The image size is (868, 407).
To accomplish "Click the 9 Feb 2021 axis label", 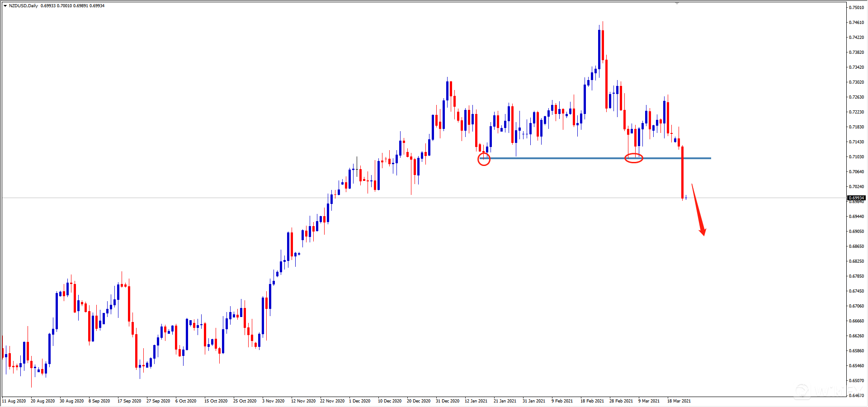I will (x=561, y=401).
